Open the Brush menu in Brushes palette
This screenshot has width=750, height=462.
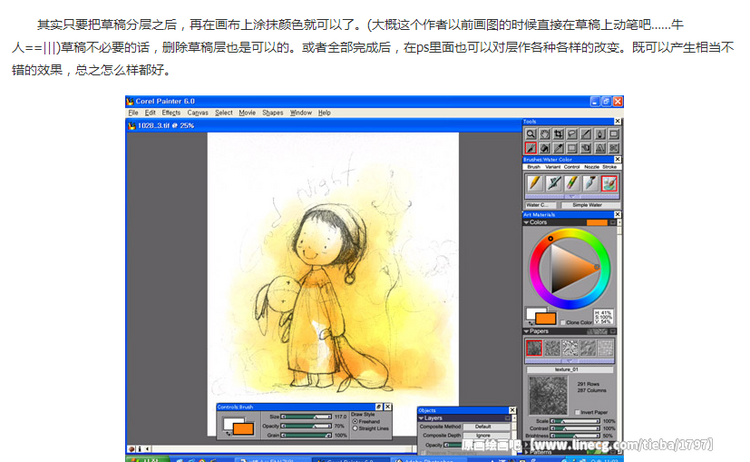[x=534, y=167]
